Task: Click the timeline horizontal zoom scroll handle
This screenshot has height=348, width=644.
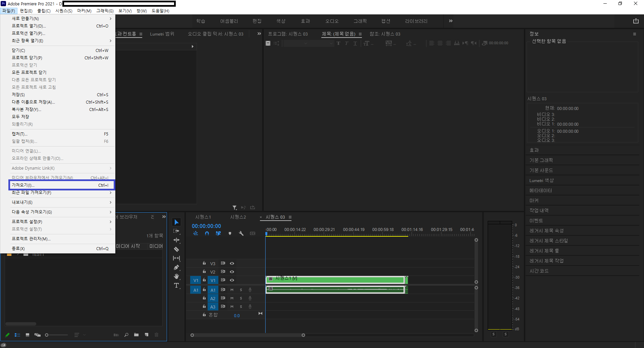Action: 303,335
